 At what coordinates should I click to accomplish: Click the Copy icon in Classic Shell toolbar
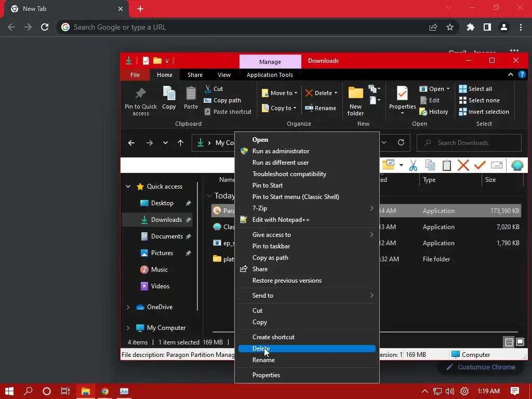click(x=430, y=165)
